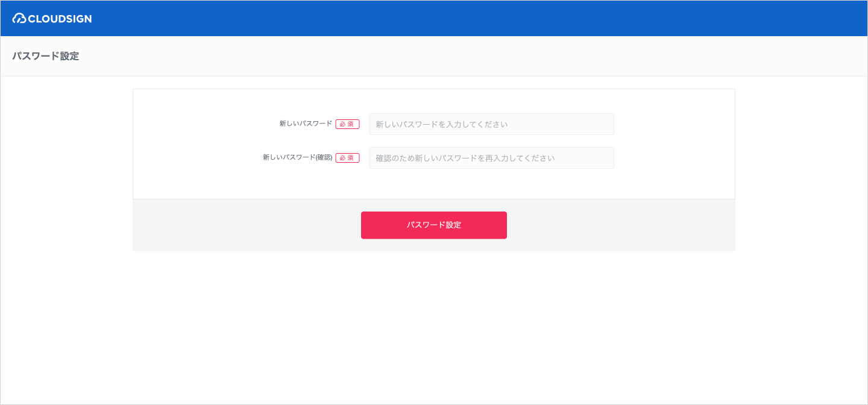Image resolution: width=868 pixels, height=405 pixels.
Task: Click title bar blank space right of heading
Action: tap(470, 56)
